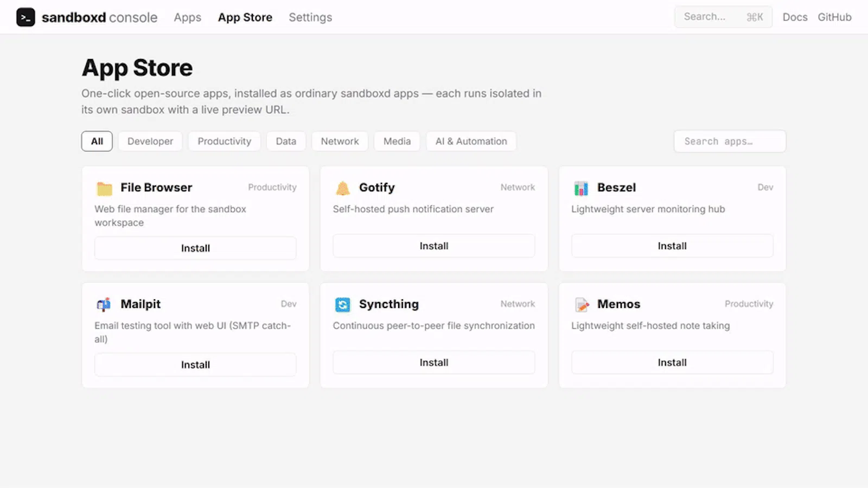Click the File Browser title
868x488 pixels.
[x=156, y=188]
